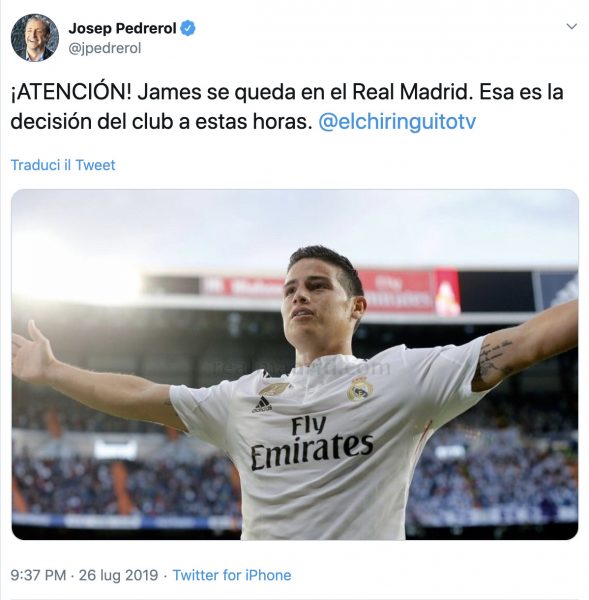Open the @elchiringuitotv mention
The width and height of the screenshot is (589, 600).
[397, 122]
